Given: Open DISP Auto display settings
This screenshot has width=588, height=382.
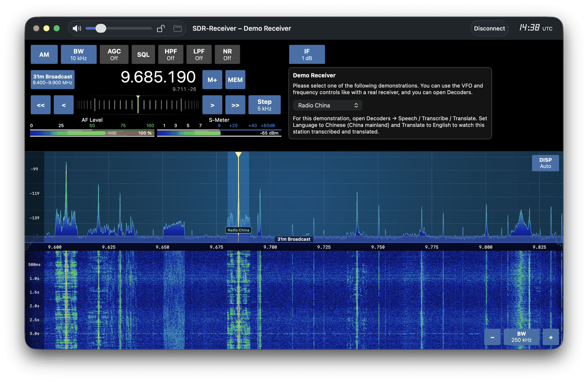Looking at the screenshot, I should pos(545,163).
